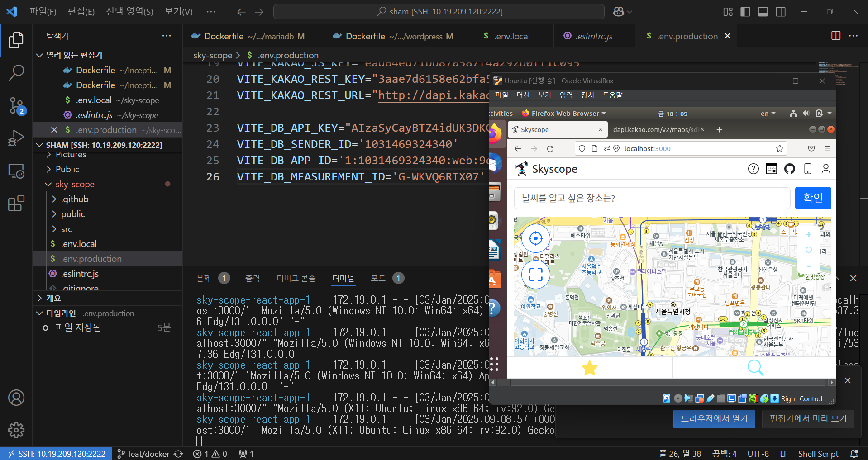Click the map current-location target button
The height and width of the screenshot is (460, 868).
[x=536, y=238]
